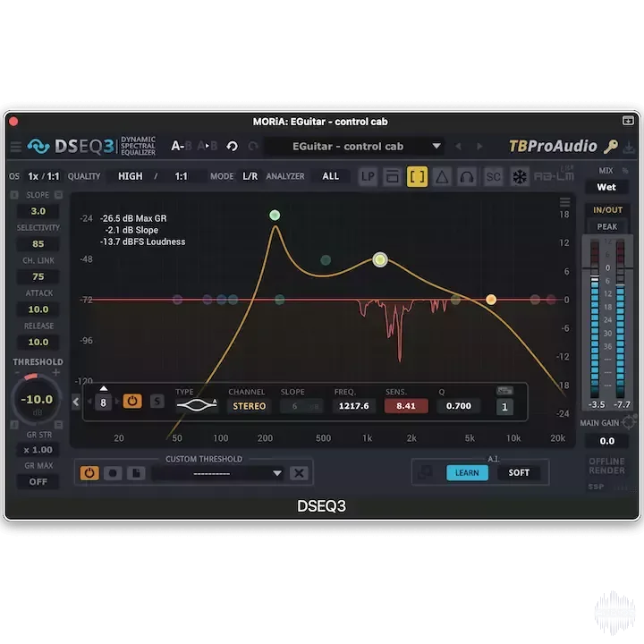Open the OS 1x / 1:1 oversampling selector
This screenshot has width=644, height=644.
[44, 176]
